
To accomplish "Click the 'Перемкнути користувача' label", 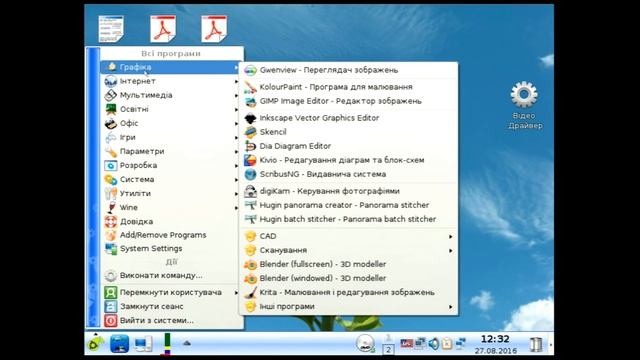I will [171, 293].
